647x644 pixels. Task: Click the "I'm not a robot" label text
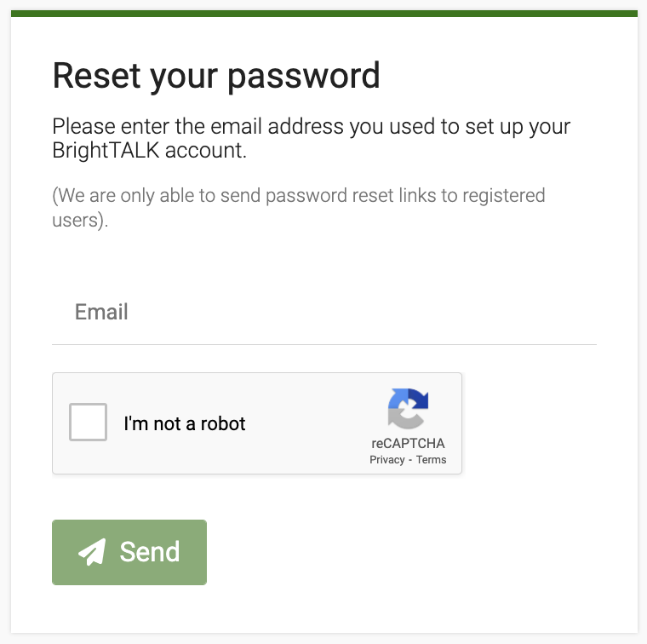[185, 423]
